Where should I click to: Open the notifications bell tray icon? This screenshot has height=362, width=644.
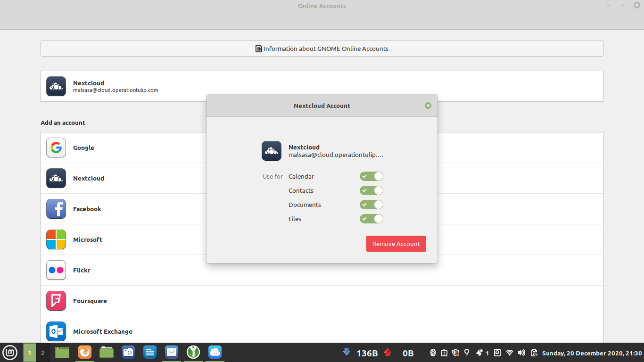[479, 353]
